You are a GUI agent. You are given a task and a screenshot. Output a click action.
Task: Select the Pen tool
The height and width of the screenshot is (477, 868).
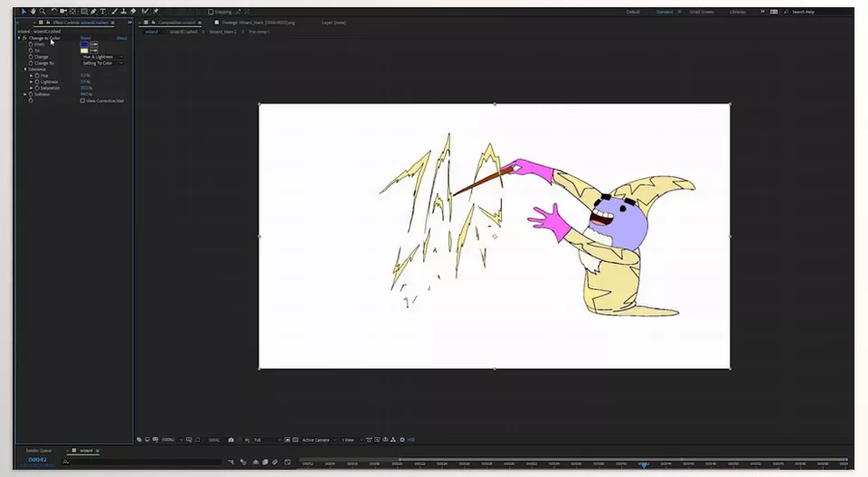[93, 12]
